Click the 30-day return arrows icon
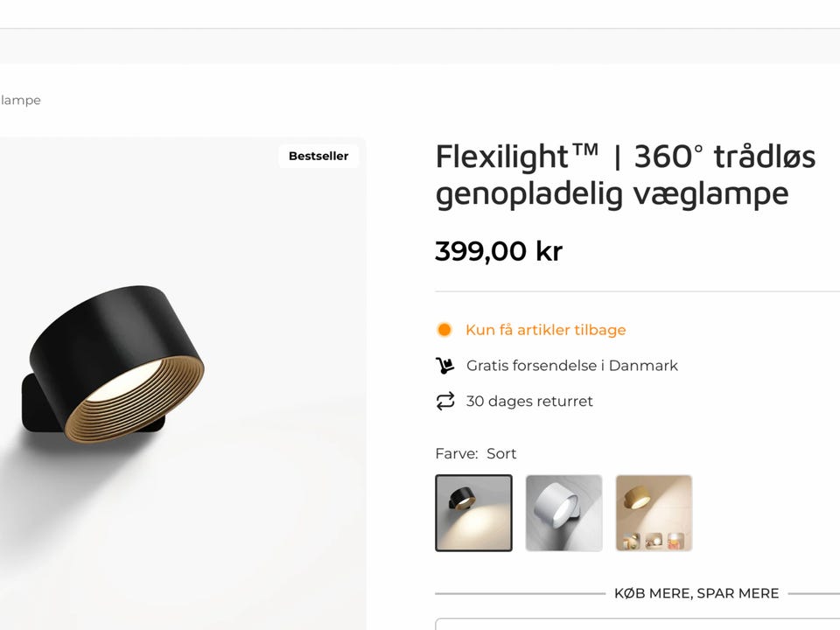Screen dimensions: 840x630 (x=445, y=401)
